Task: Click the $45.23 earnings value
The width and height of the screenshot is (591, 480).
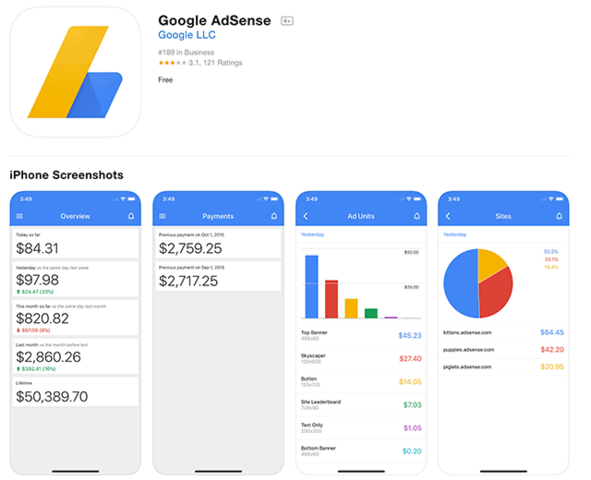Action: click(x=410, y=335)
